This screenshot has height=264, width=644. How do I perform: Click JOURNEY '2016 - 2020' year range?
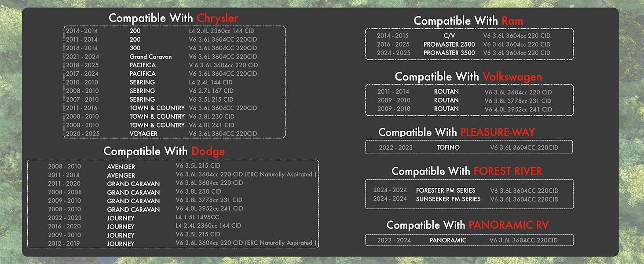point(65,227)
